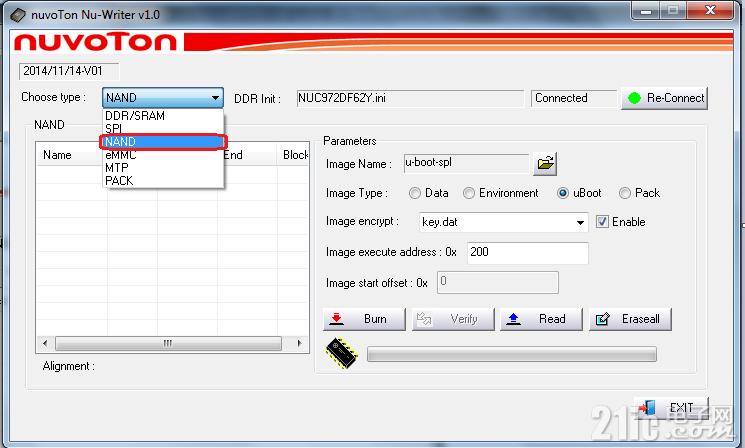Click the End column header
Screen dimensions: 745x448
click(x=248, y=155)
